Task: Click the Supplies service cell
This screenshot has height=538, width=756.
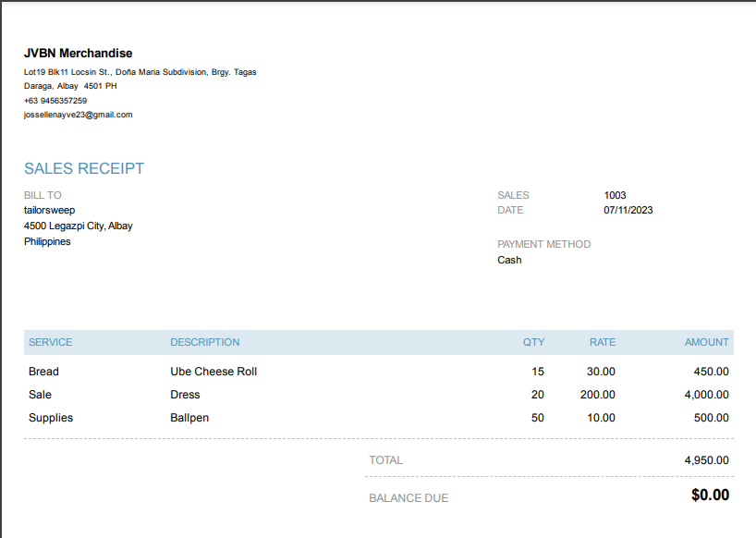Action: coord(51,418)
